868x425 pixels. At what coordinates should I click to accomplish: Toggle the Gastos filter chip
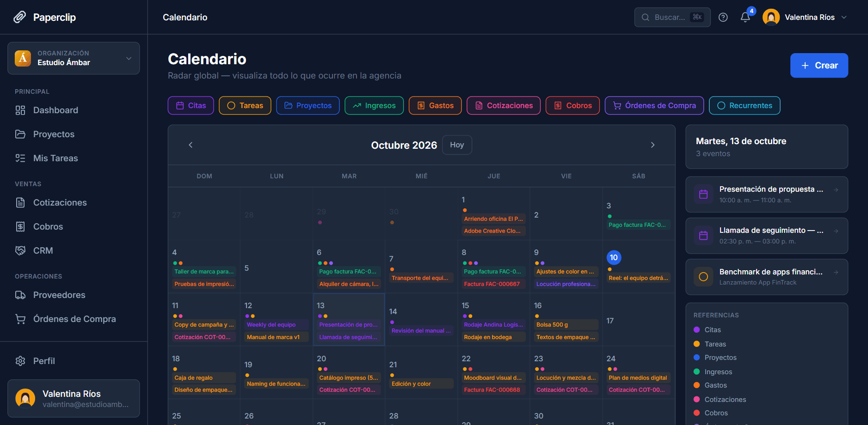pos(435,105)
